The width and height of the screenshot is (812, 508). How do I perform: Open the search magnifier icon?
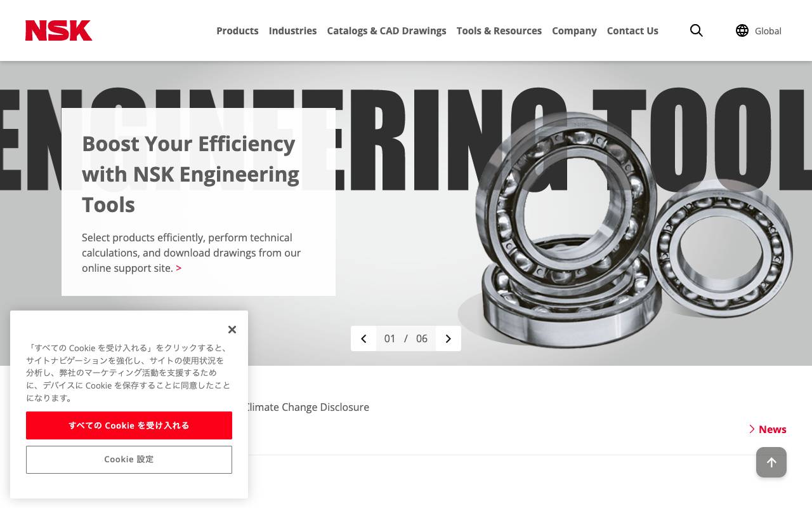(696, 30)
